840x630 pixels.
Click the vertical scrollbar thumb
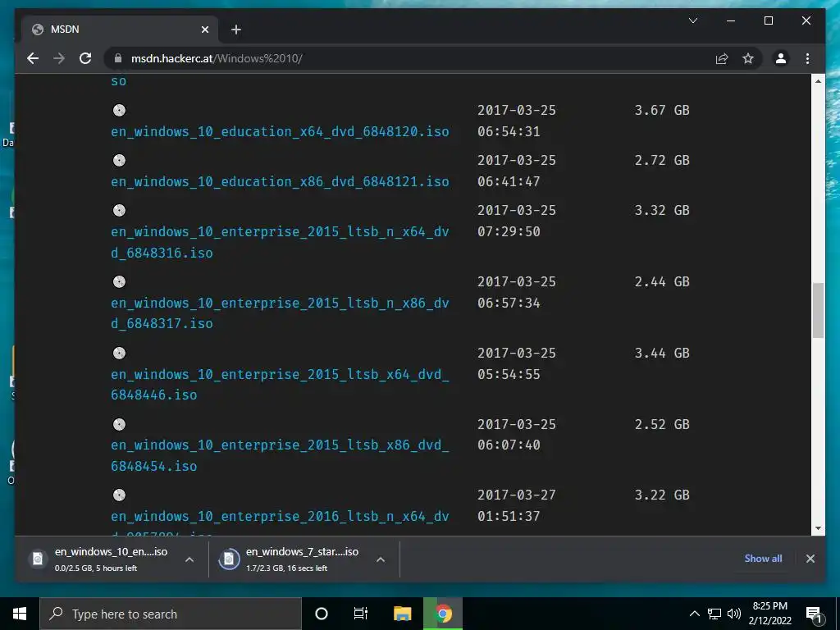pyautogui.click(x=818, y=310)
